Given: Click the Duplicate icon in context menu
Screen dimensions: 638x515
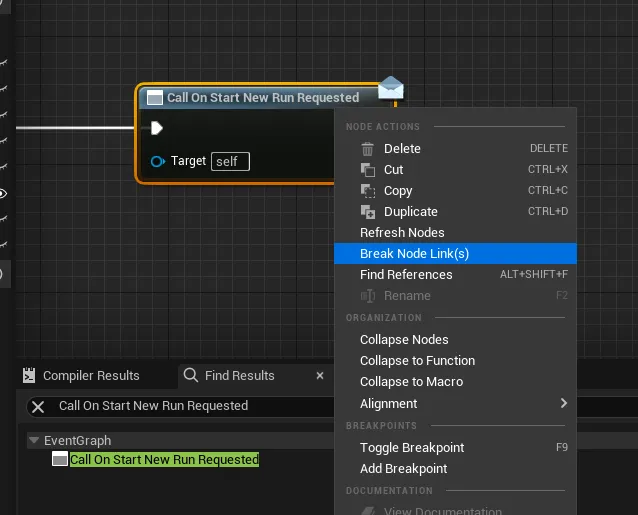Looking at the screenshot, I should click(x=368, y=212).
